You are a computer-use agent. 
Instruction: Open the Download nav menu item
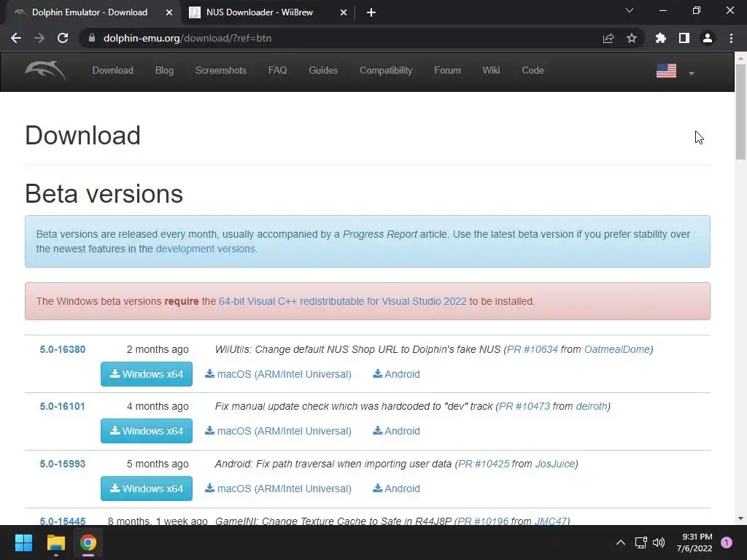[113, 71]
